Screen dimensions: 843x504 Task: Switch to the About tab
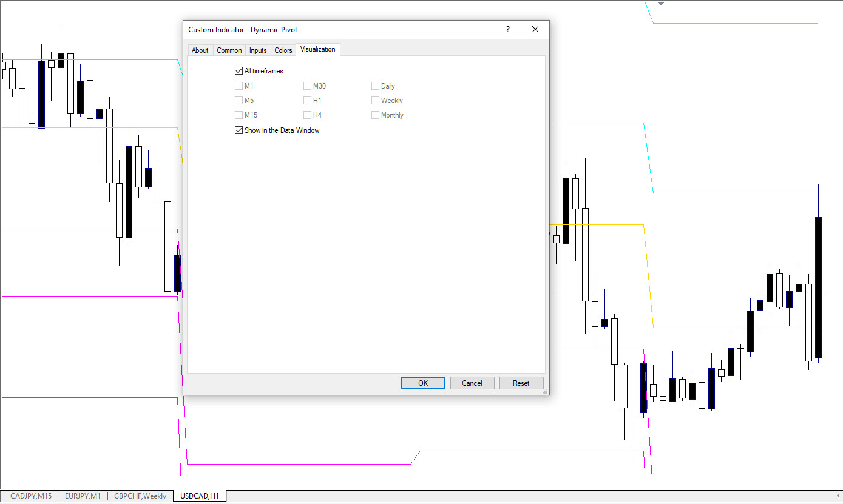click(x=200, y=50)
